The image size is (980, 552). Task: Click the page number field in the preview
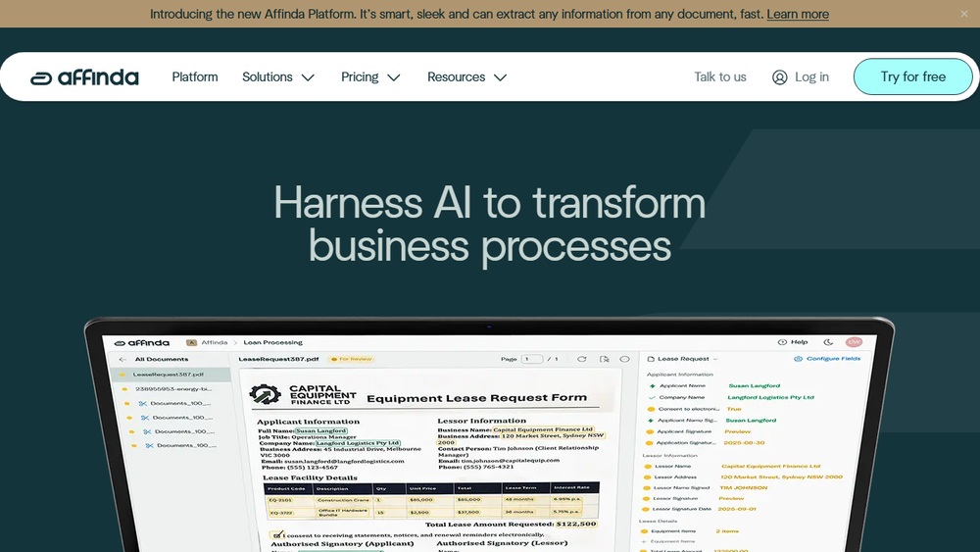532,359
